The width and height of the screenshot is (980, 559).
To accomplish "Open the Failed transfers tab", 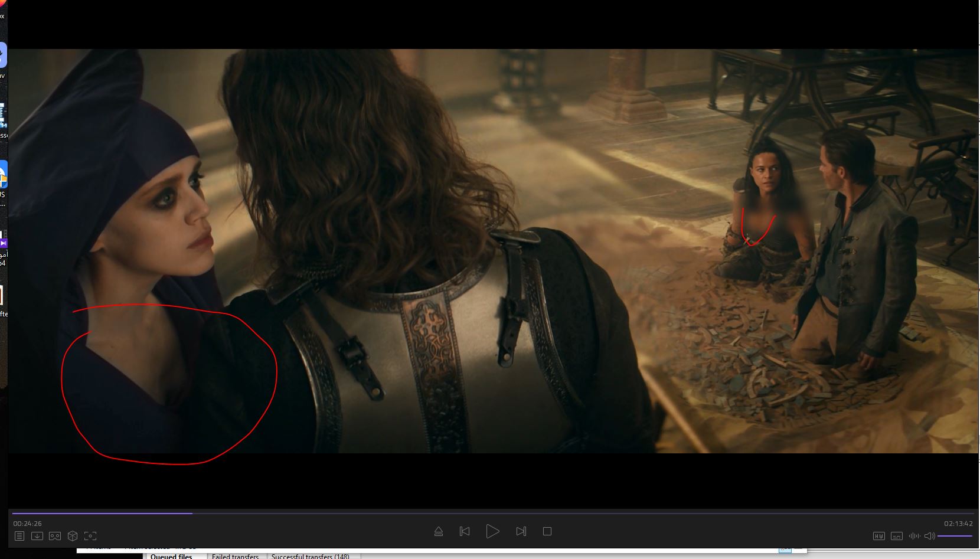I will click(x=235, y=556).
